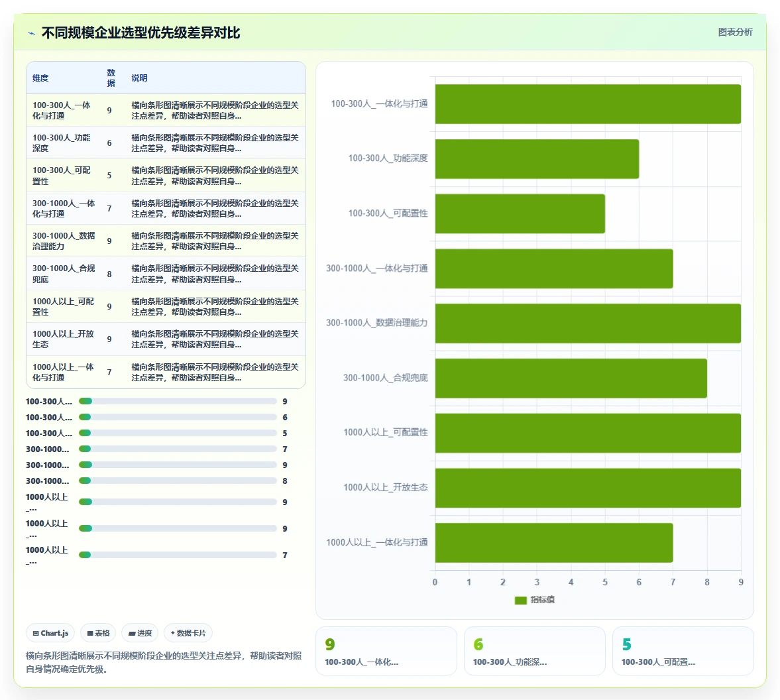Select the 进度 tag chip
Viewport: 780px width, 700px height.
pyautogui.click(x=140, y=633)
